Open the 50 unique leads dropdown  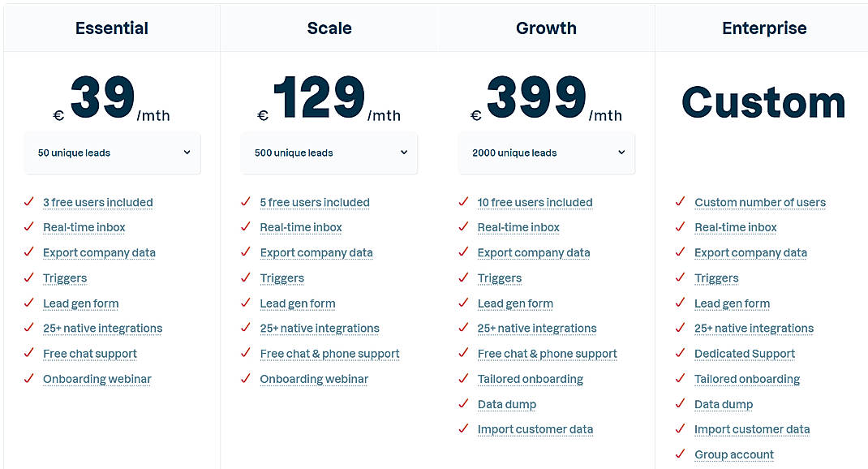[112, 153]
